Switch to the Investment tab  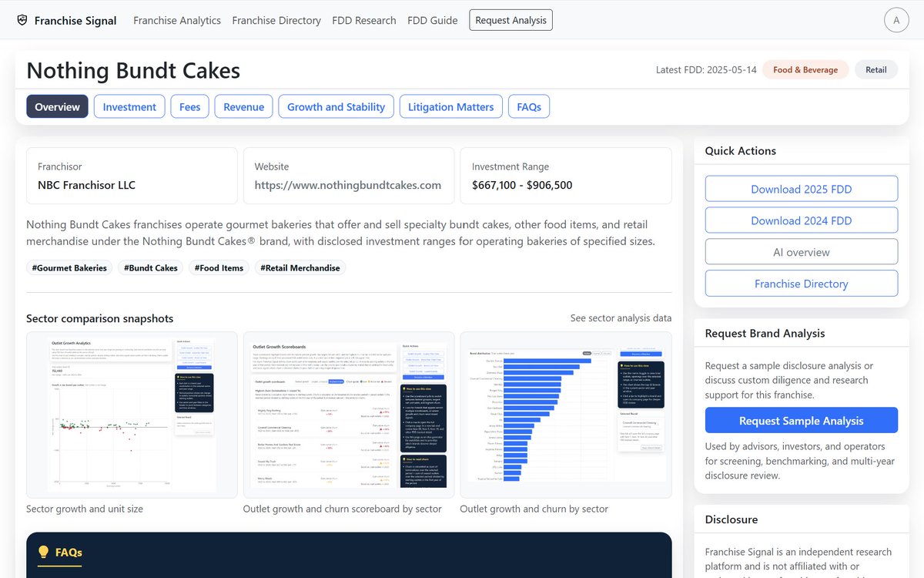click(x=129, y=107)
